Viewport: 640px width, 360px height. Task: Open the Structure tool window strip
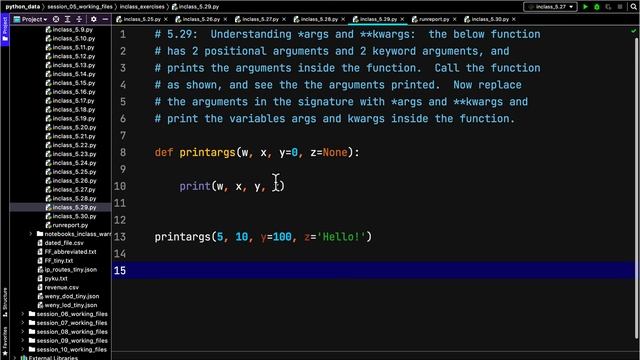coord(5,302)
